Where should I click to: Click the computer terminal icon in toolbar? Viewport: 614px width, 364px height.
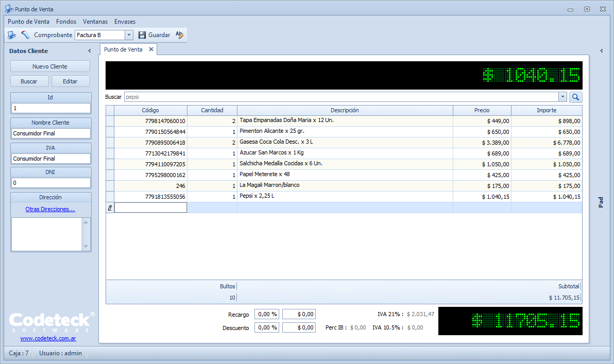11,35
